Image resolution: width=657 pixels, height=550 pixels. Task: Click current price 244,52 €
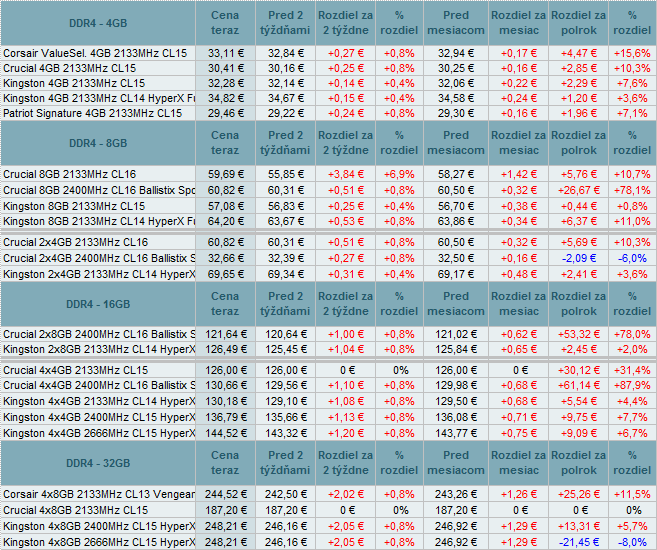click(226, 494)
